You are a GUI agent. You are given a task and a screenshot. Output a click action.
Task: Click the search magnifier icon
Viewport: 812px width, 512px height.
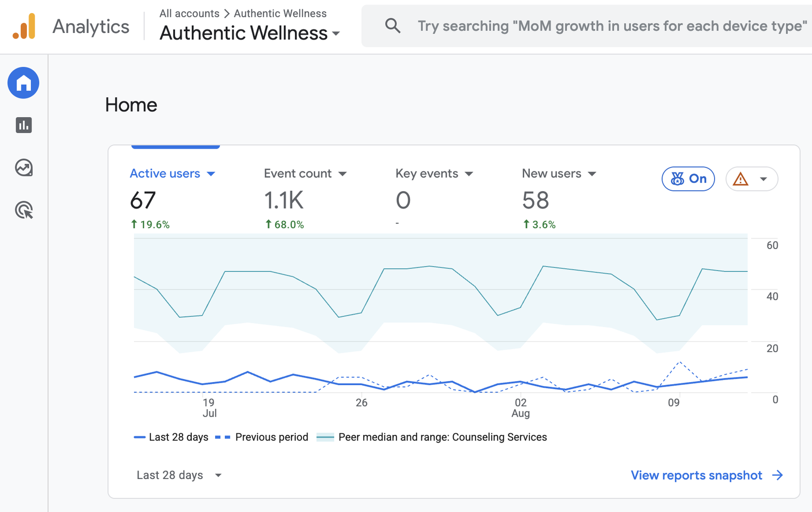pos(392,25)
